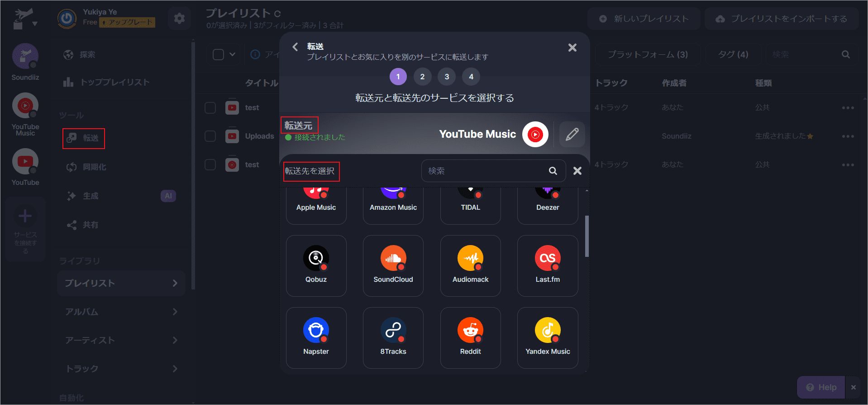Jump to step 2 of the transfer
Screen dimensions: 868x405
(422, 77)
